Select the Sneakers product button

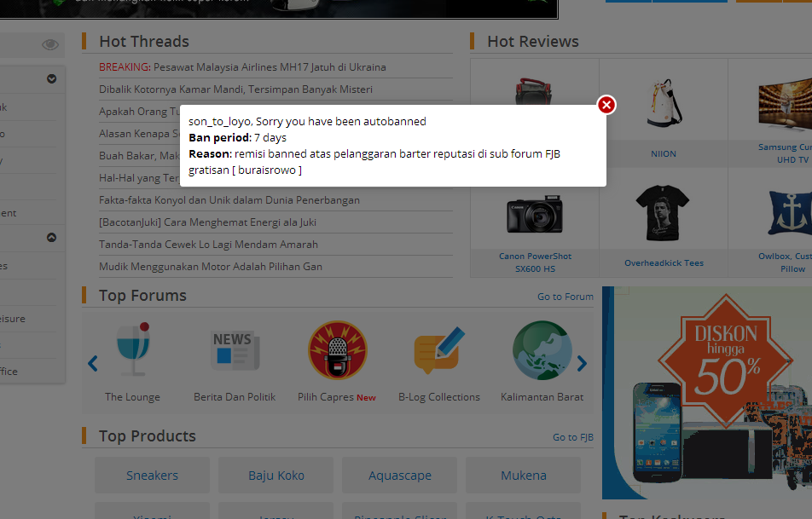point(152,475)
